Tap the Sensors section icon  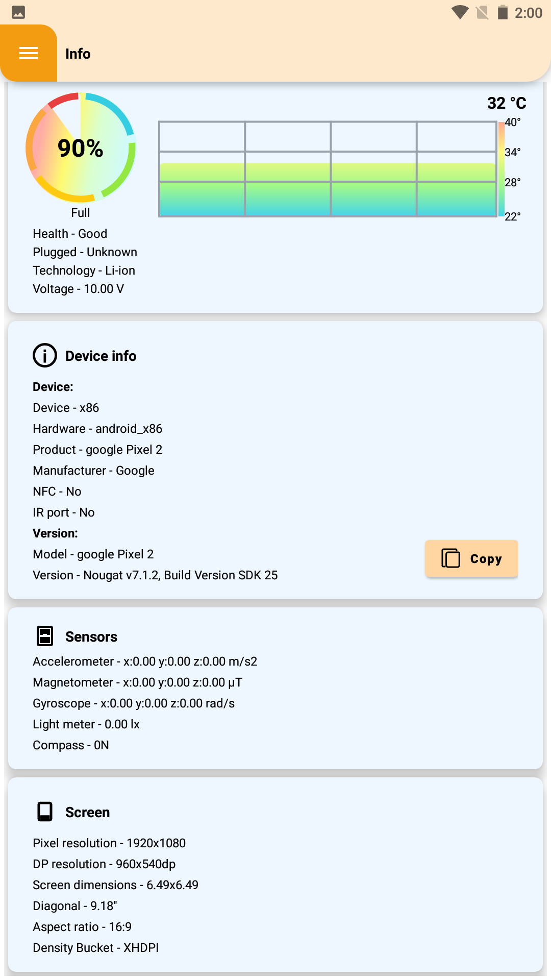tap(45, 636)
